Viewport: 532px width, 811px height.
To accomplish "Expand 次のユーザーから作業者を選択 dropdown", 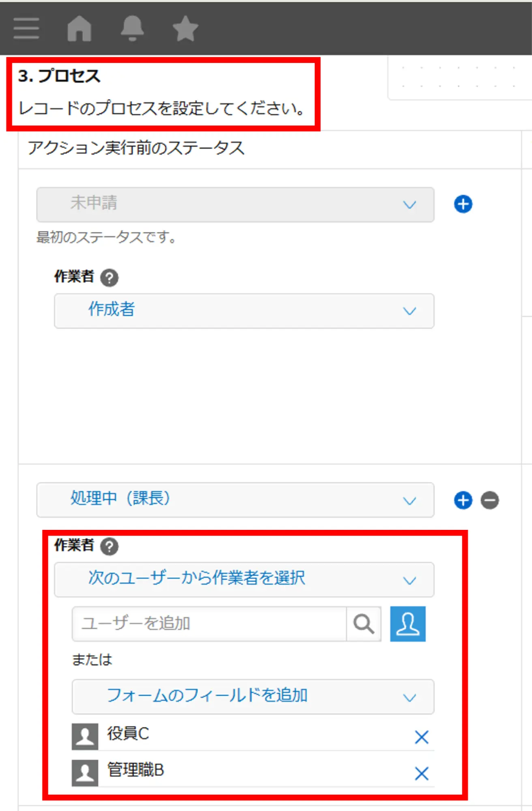I will [x=244, y=579].
